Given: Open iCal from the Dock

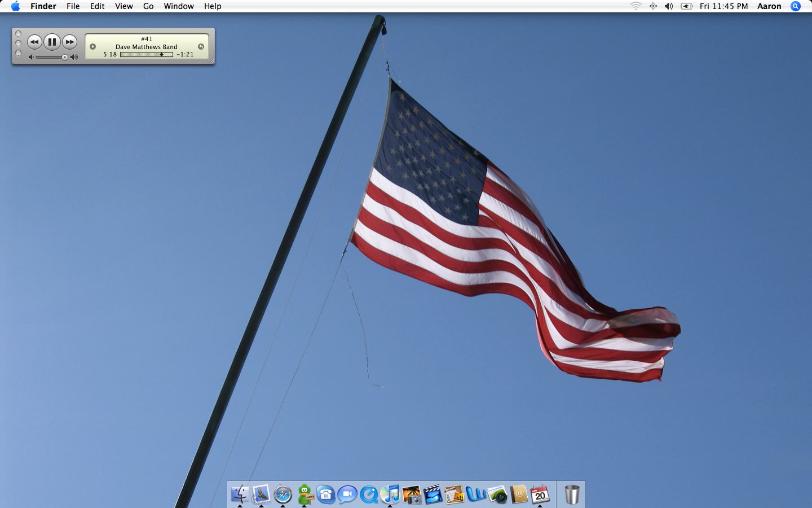Looking at the screenshot, I should [540, 494].
